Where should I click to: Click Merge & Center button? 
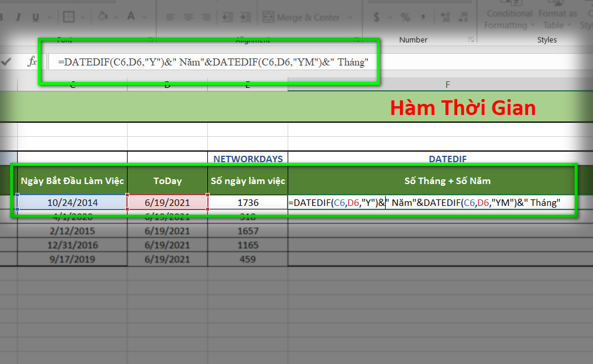click(301, 17)
